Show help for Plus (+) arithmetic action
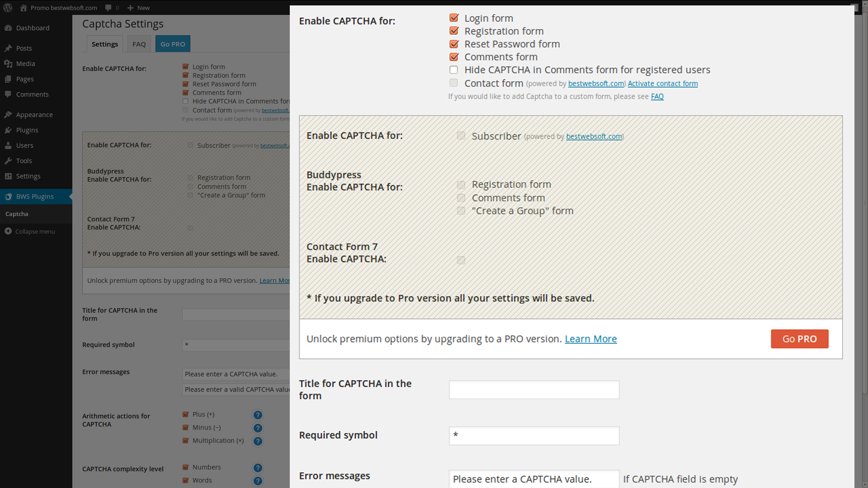Viewport: 868px width, 488px height. [258, 415]
